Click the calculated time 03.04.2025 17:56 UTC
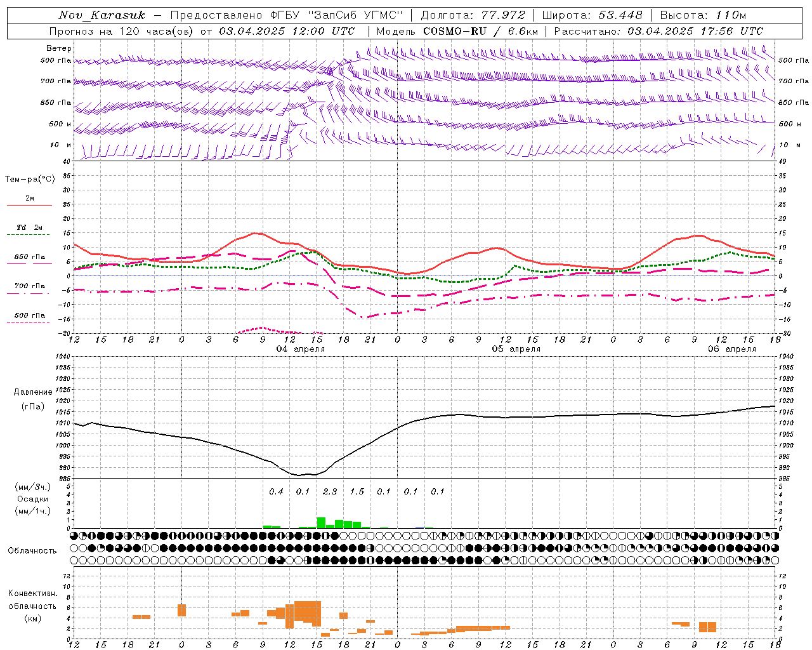 point(695,31)
